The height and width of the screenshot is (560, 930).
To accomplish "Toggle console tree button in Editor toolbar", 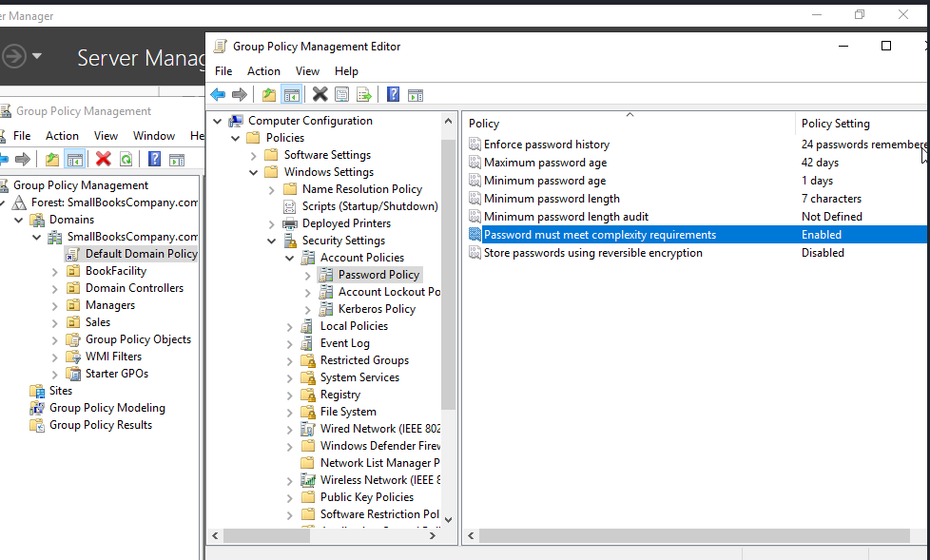I will 291,94.
